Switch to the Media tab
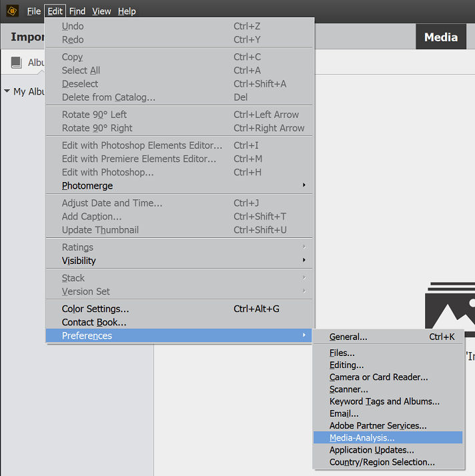This screenshot has height=476, width=475. 441,37
